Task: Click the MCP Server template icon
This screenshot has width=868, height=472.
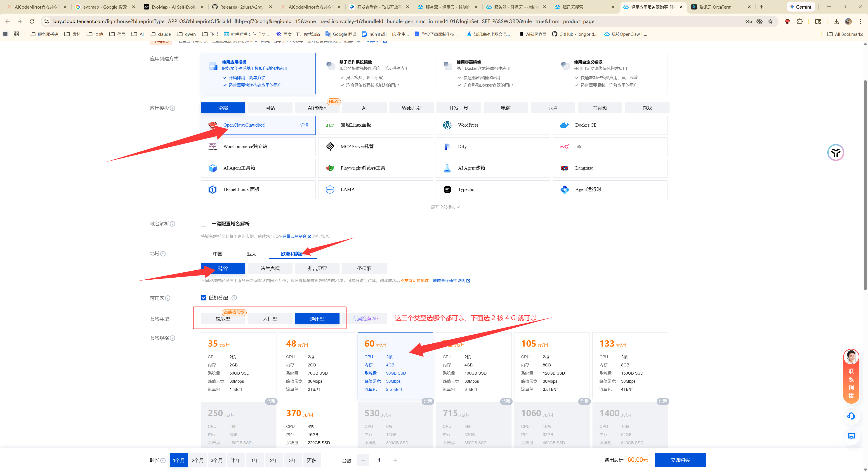Action: pyautogui.click(x=330, y=146)
